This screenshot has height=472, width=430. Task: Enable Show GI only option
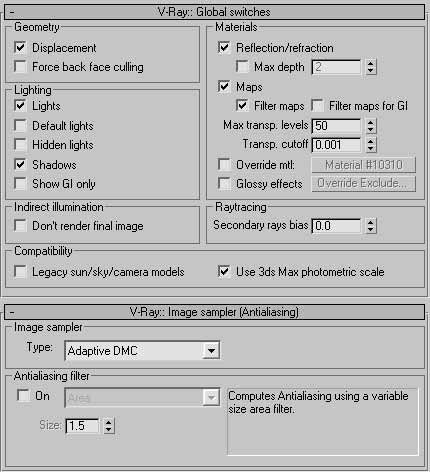pos(20,183)
